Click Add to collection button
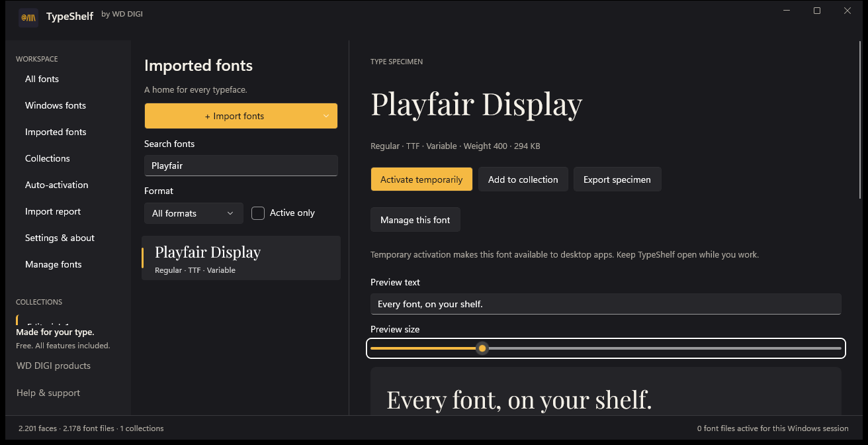 pos(523,179)
